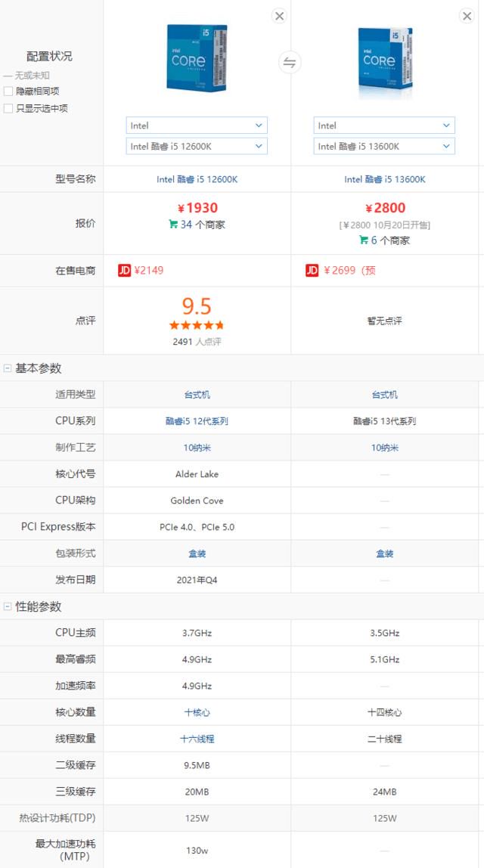Select the 2021年Q4 release date

pyautogui.click(x=197, y=580)
